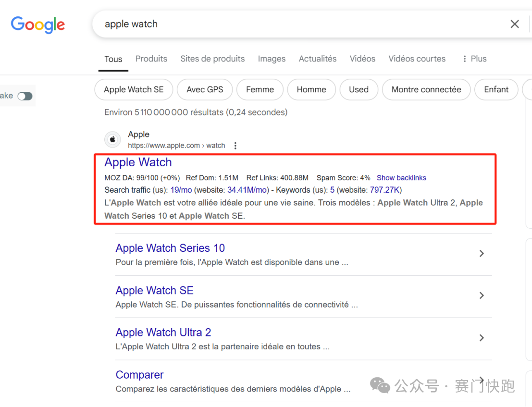Screen dimensions: 532x407
Task: Click the Apple site name above the URL
Action: click(x=139, y=135)
